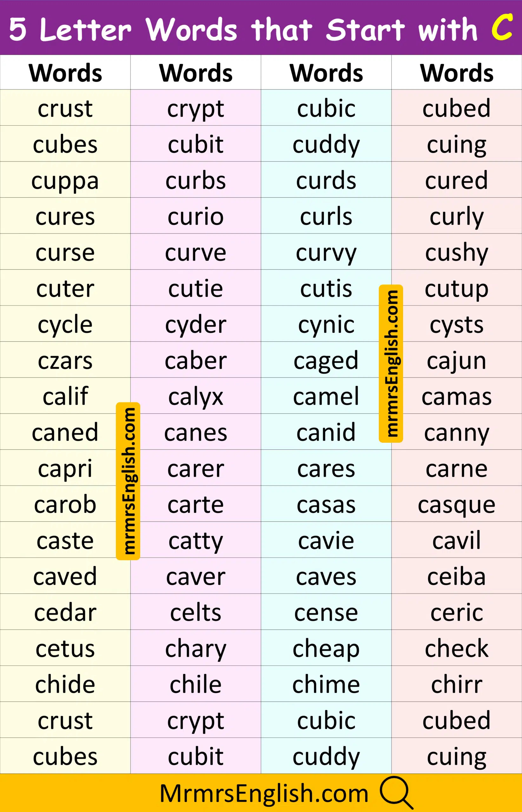522x812 pixels.
Task: Choose the word "capri"
Action: coord(65,469)
